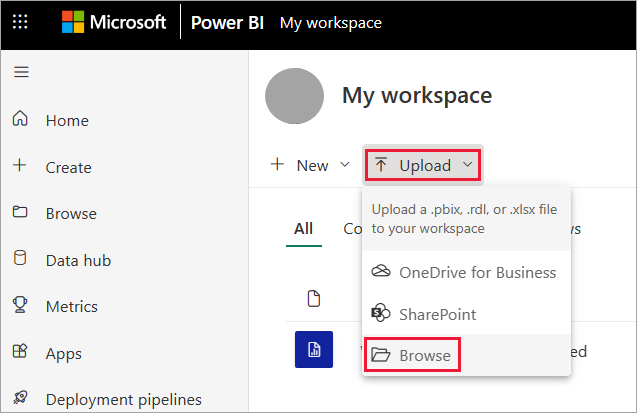
Task: Expand the New dropdown chevron
Action: pyautogui.click(x=345, y=164)
